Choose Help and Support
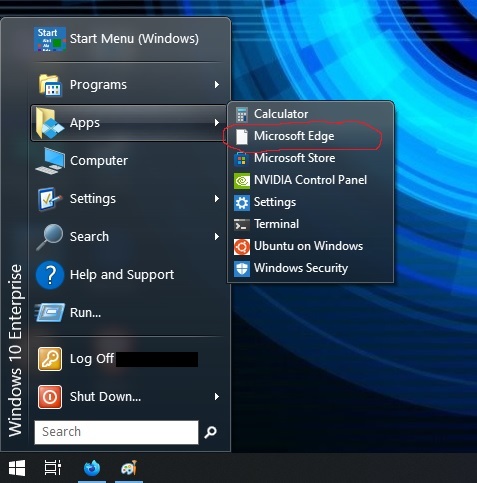 pos(129,275)
